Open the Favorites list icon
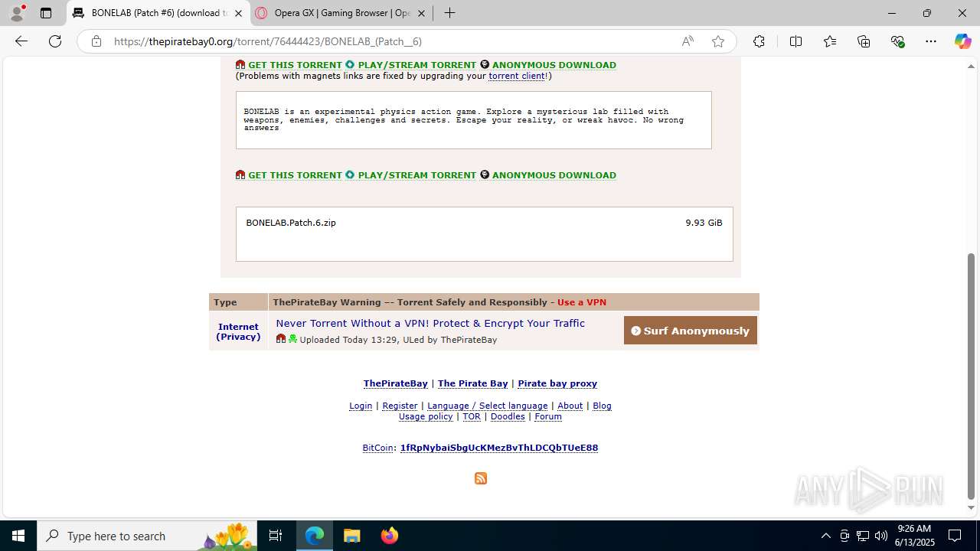Screen dimensions: 980x551 [830, 41]
